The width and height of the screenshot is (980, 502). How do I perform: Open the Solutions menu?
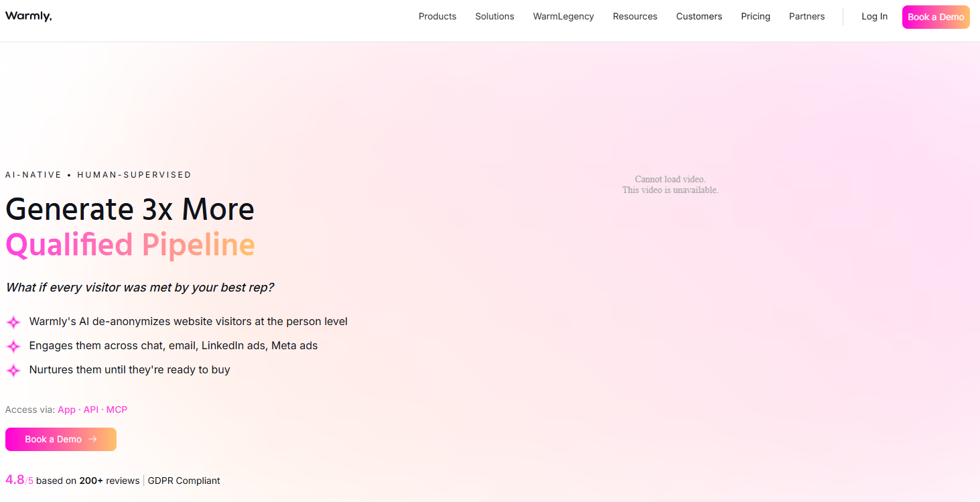click(495, 16)
